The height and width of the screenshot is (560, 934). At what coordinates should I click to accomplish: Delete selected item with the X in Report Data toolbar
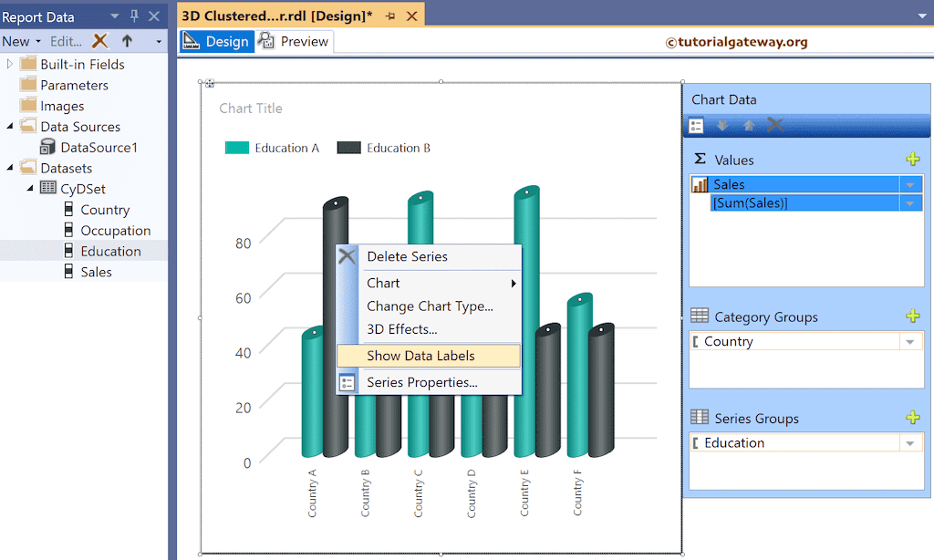point(99,41)
